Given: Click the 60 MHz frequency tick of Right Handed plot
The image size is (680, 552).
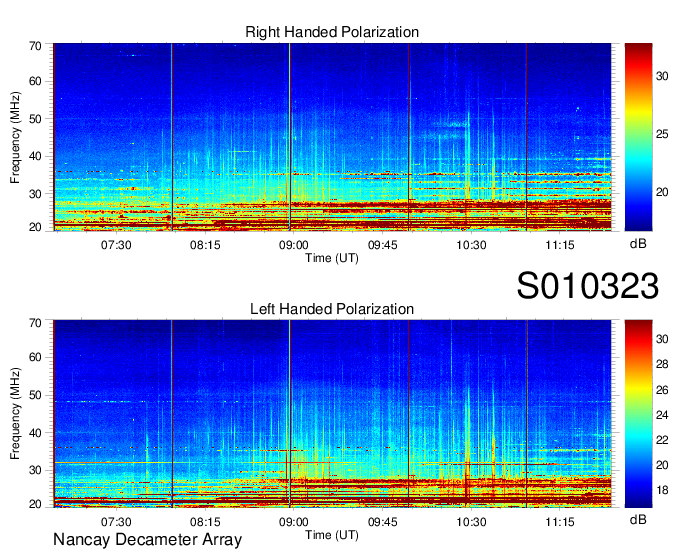Looking at the screenshot, I should pyautogui.click(x=35, y=81).
